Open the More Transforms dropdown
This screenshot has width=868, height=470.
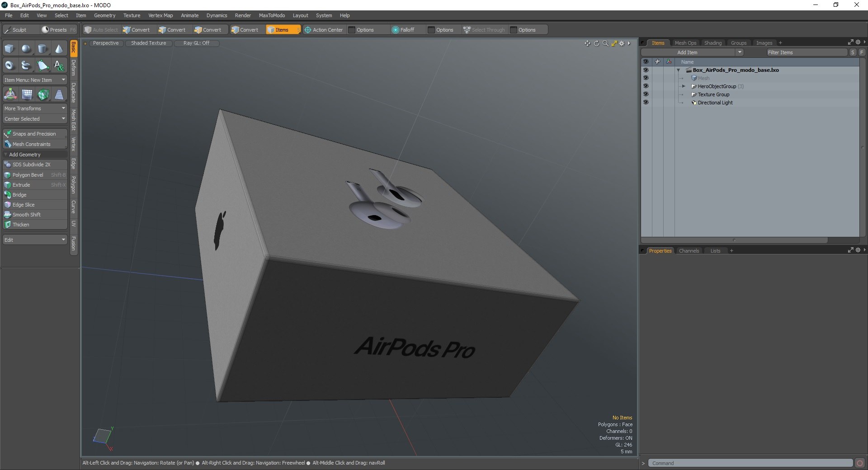35,108
